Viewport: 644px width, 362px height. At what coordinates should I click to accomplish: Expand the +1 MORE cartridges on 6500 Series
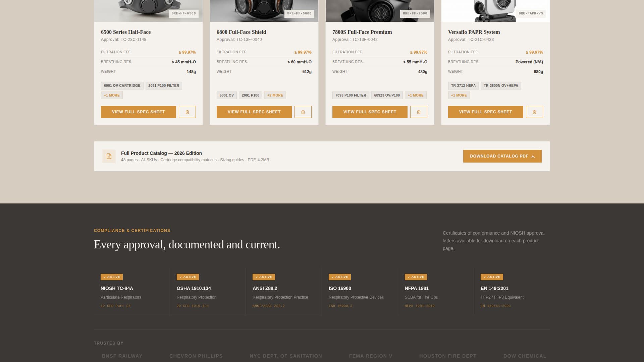(112, 95)
